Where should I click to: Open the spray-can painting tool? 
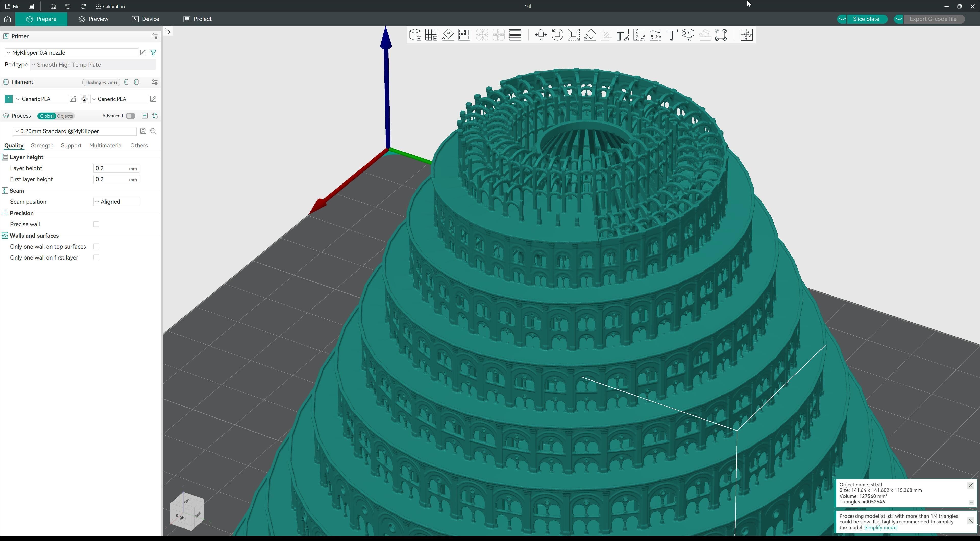[655, 35]
